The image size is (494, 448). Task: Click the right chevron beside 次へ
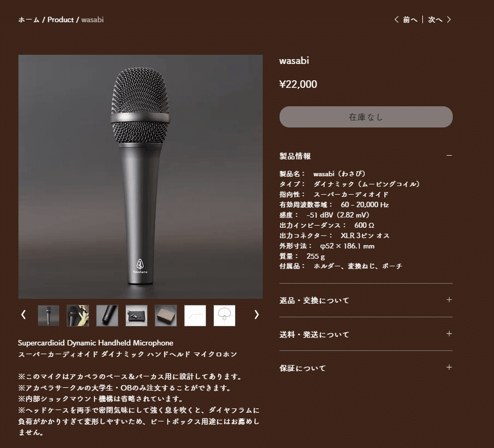(449, 20)
